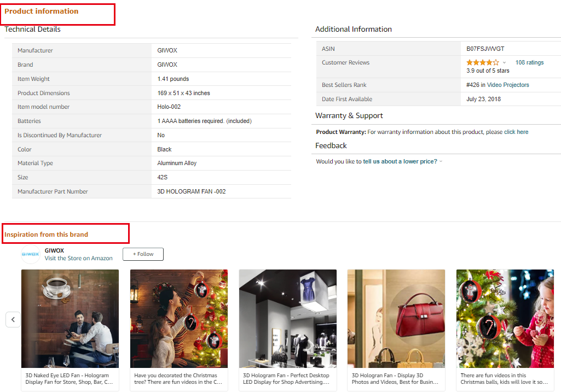The image size is (561, 392).
Task: Open 'Have you decorated the Christmas tree' caption
Action: [178, 379]
